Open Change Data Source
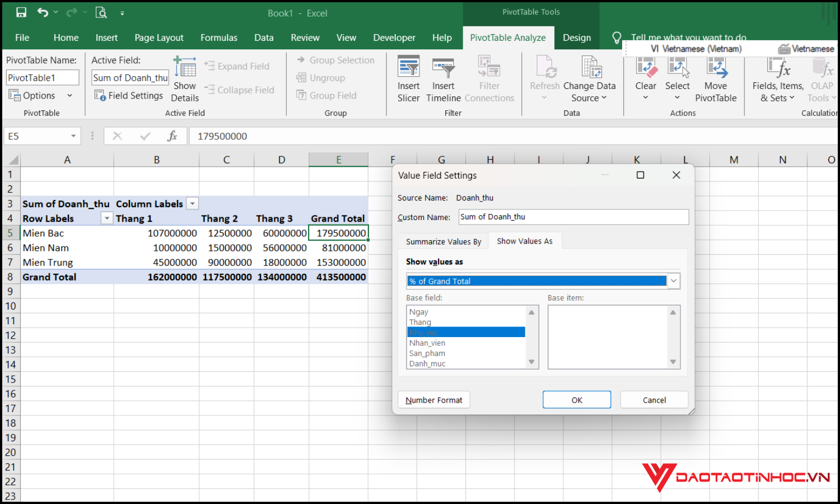The height and width of the screenshot is (504, 840). coord(589,78)
